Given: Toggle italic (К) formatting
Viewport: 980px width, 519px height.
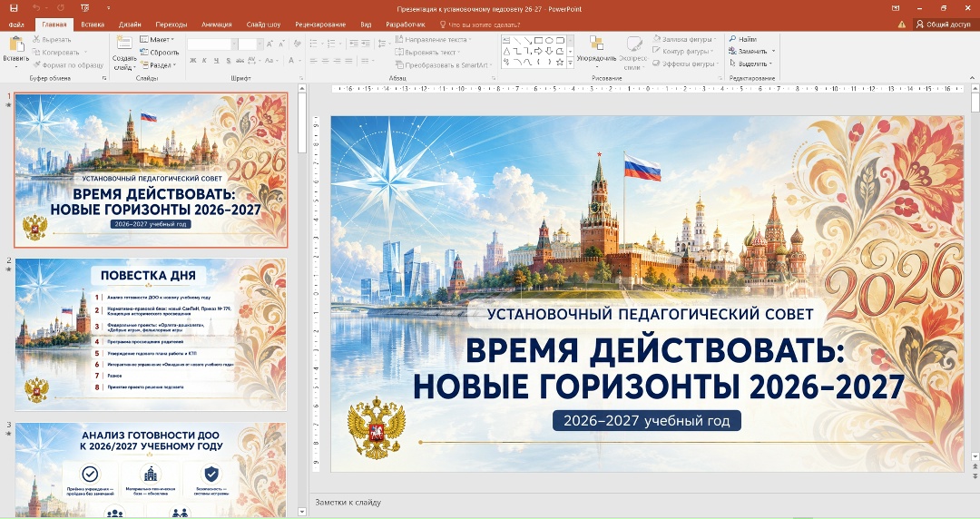Looking at the screenshot, I should (x=204, y=61).
